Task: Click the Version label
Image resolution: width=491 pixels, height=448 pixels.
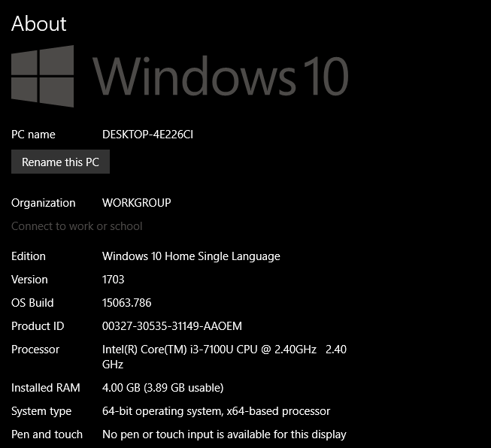Action: pos(29,280)
